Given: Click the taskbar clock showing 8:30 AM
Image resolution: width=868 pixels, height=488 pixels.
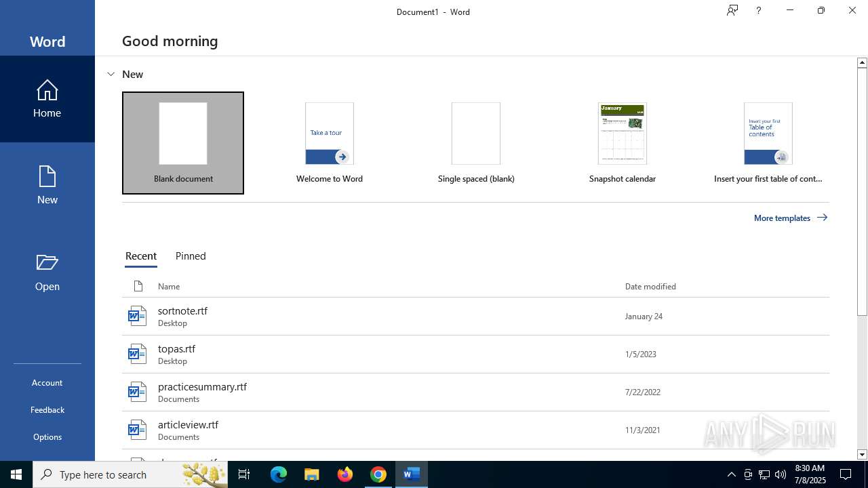Looking at the screenshot, I should point(809,474).
